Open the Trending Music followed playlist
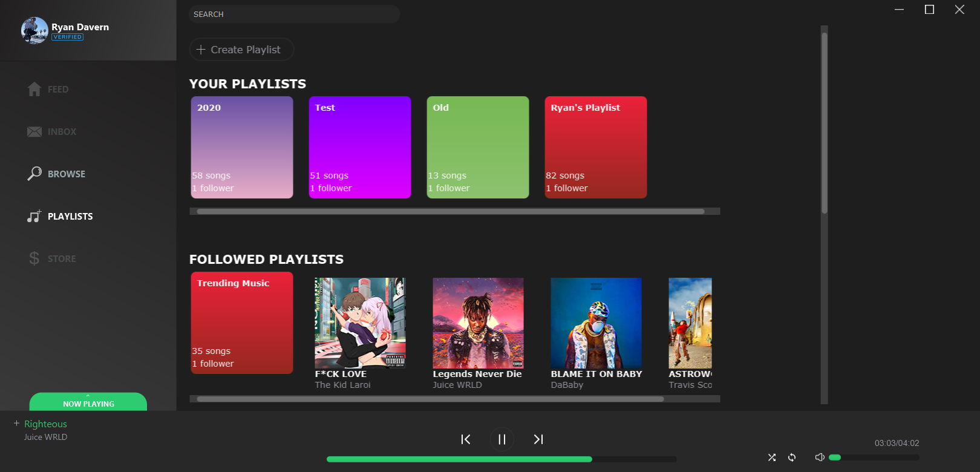 (242, 323)
